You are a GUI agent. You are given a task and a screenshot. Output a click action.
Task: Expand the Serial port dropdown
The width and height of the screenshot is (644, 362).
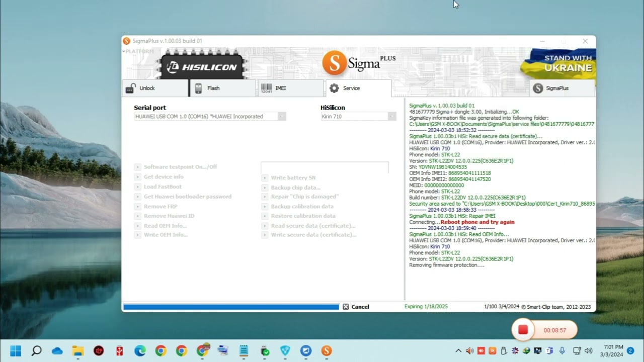click(x=282, y=117)
